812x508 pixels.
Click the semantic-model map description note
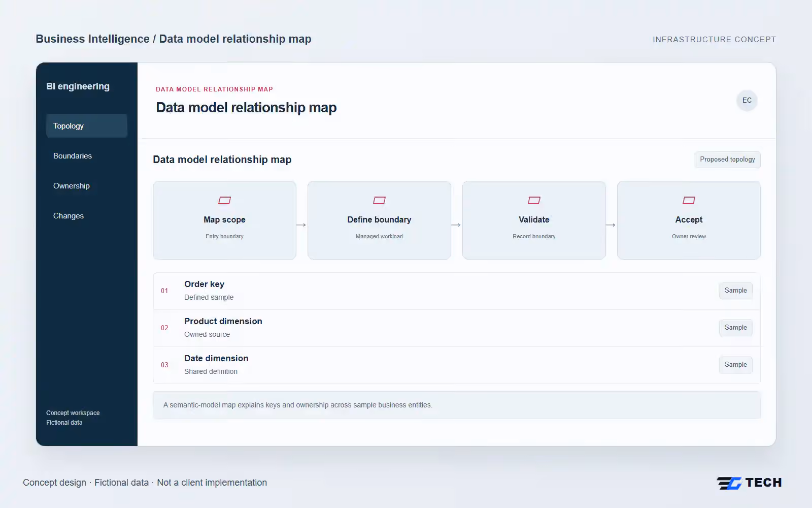pyautogui.click(x=457, y=405)
